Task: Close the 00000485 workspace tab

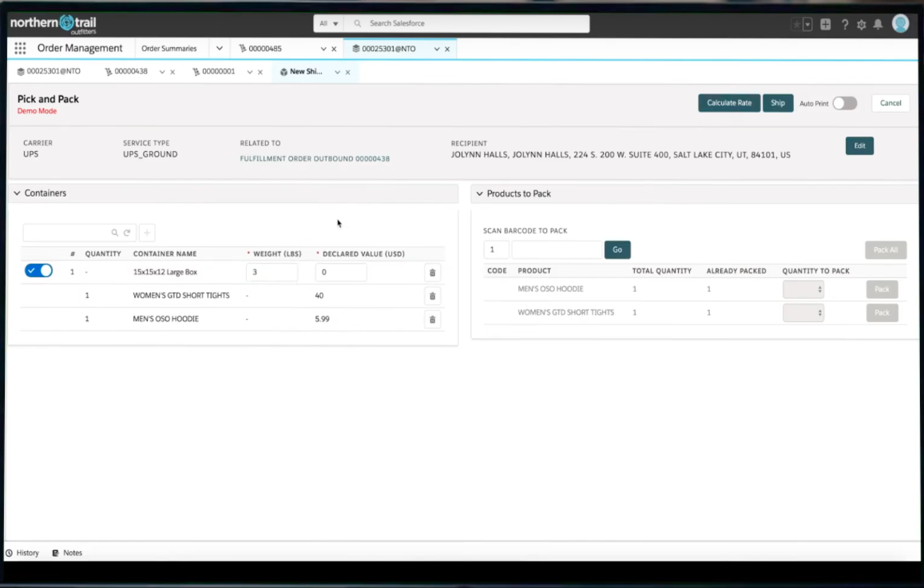Action: (x=334, y=49)
